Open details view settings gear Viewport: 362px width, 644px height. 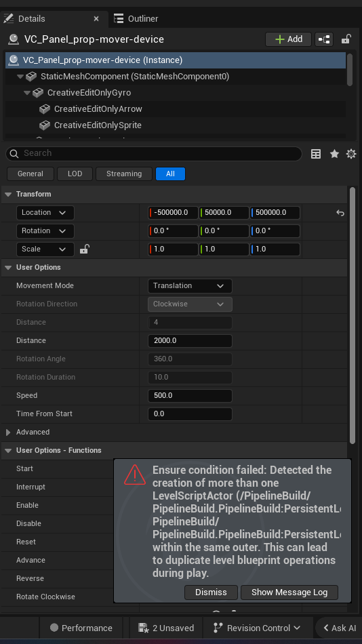(x=351, y=154)
